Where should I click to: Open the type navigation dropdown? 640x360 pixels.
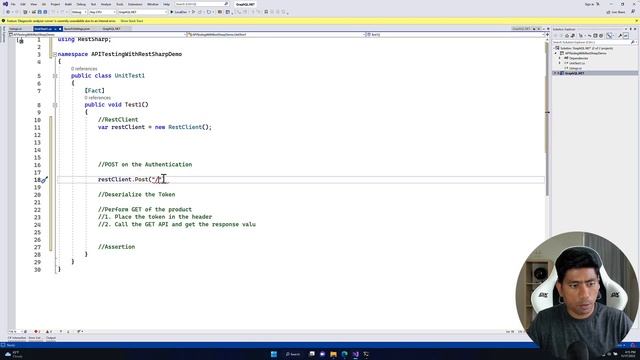[x=275, y=35]
